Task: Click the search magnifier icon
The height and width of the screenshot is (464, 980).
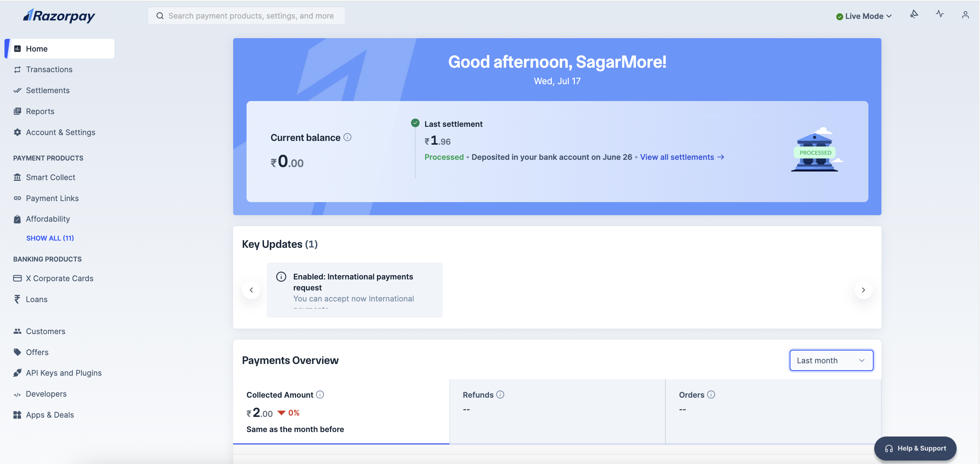Action: pyautogui.click(x=160, y=15)
